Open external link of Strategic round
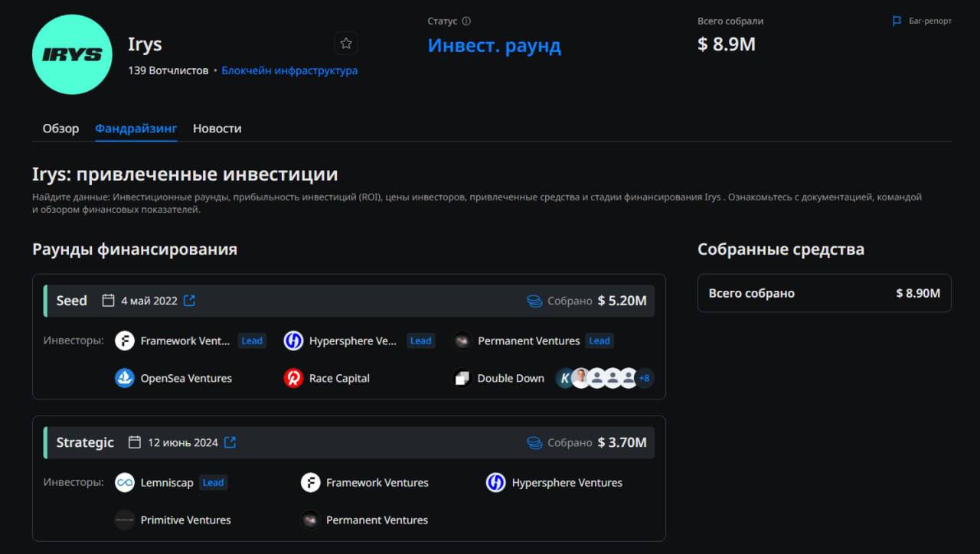 coord(230,442)
